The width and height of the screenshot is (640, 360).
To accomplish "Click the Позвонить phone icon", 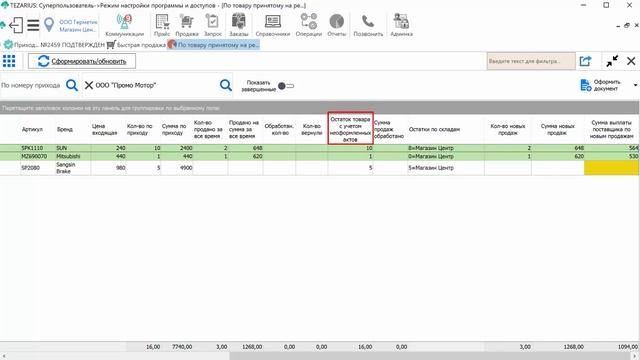I will click(368, 25).
